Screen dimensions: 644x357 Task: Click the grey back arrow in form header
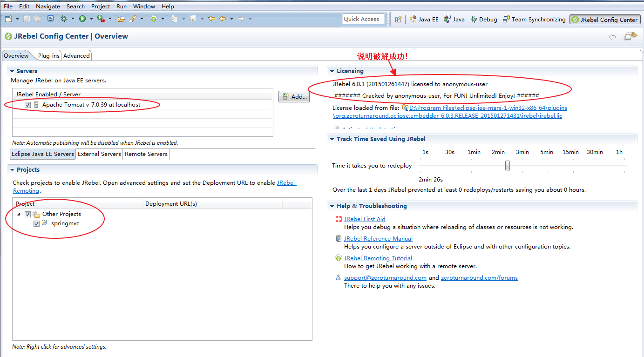[x=612, y=36]
